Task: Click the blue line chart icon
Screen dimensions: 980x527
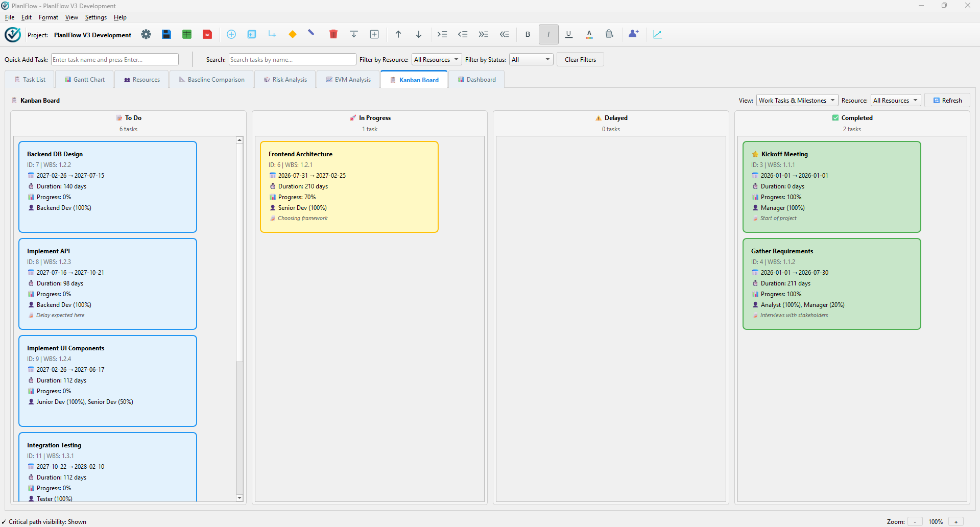Action: (658, 34)
